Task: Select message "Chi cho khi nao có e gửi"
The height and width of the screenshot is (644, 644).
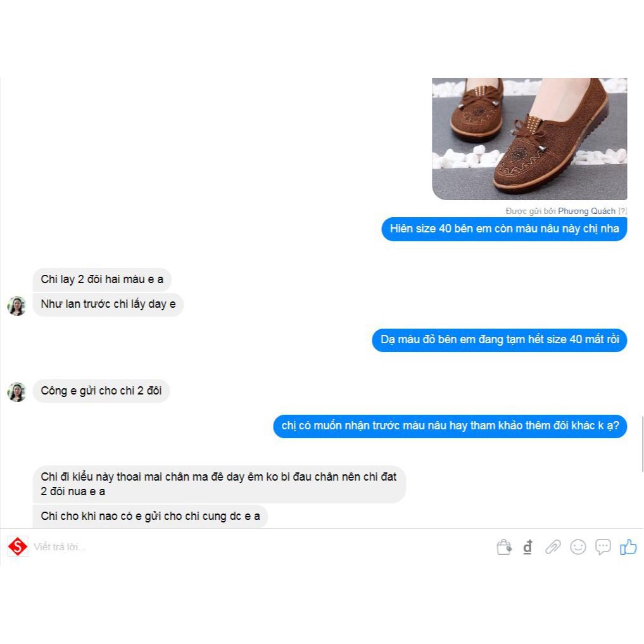Action: (x=150, y=516)
